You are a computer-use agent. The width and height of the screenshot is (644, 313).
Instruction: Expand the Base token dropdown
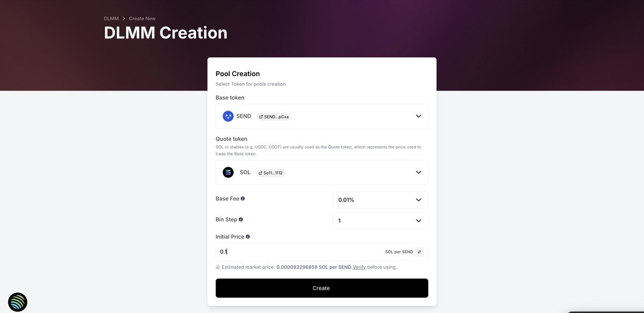[x=419, y=116]
